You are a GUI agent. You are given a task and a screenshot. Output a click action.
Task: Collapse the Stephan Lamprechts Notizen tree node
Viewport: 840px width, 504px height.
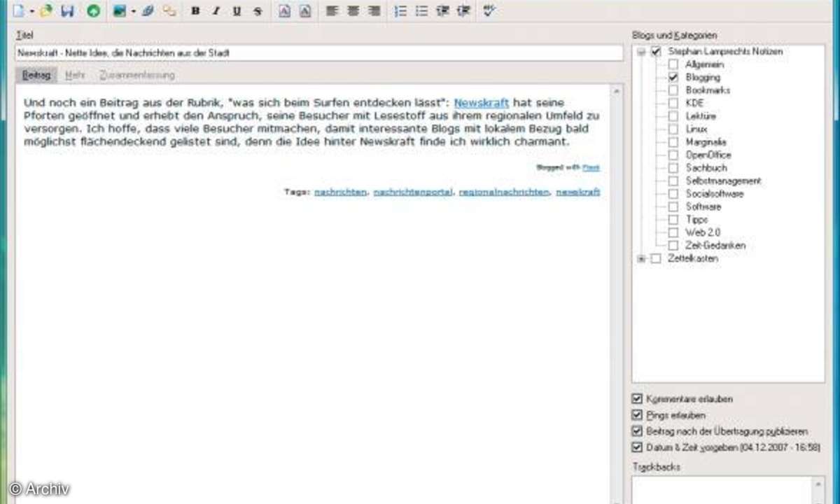click(x=641, y=52)
